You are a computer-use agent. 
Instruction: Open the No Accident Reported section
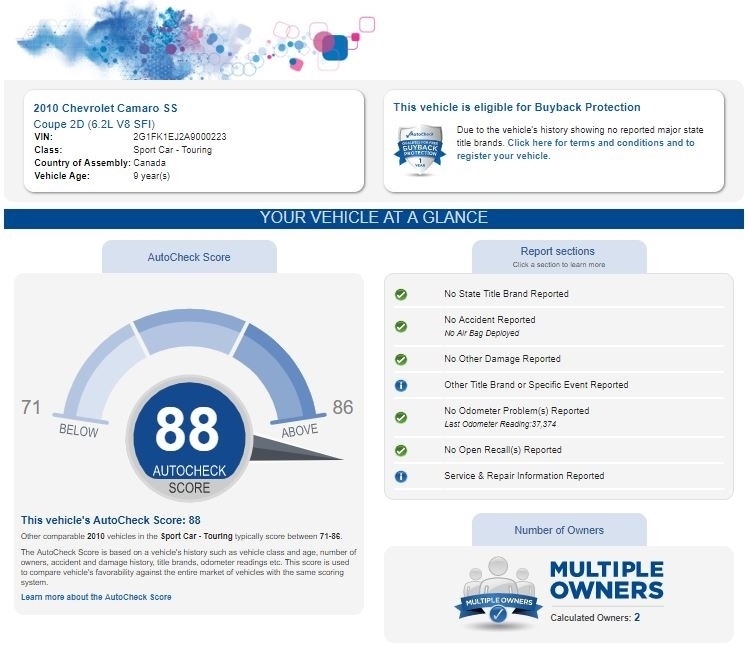point(489,321)
